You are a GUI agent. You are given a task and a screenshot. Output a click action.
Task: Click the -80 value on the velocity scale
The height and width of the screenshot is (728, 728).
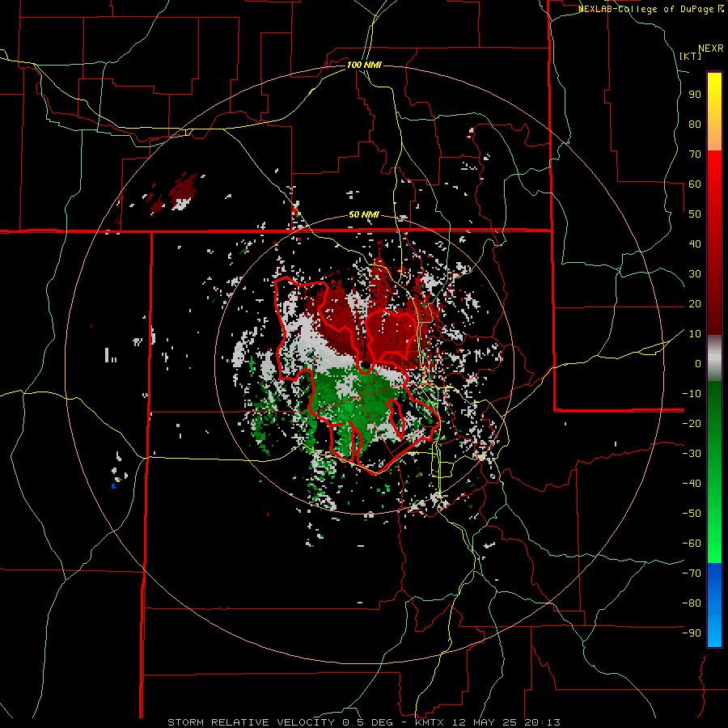[692, 603]
